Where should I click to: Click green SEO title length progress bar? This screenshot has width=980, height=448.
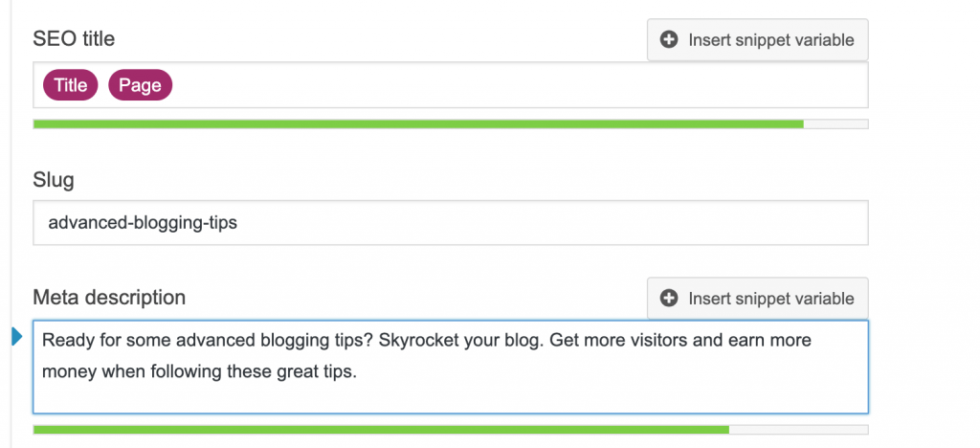pyautogui.click(x=418, y=123)
